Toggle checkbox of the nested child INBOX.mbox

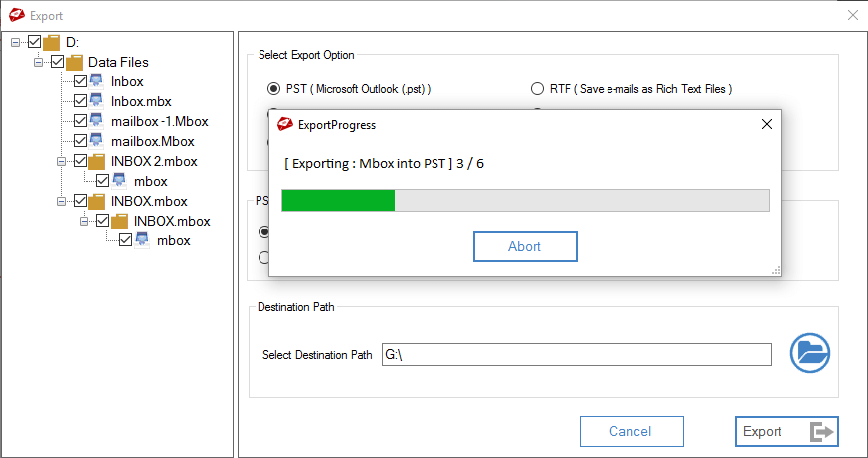pyautogui.click(x=102, y=221)
